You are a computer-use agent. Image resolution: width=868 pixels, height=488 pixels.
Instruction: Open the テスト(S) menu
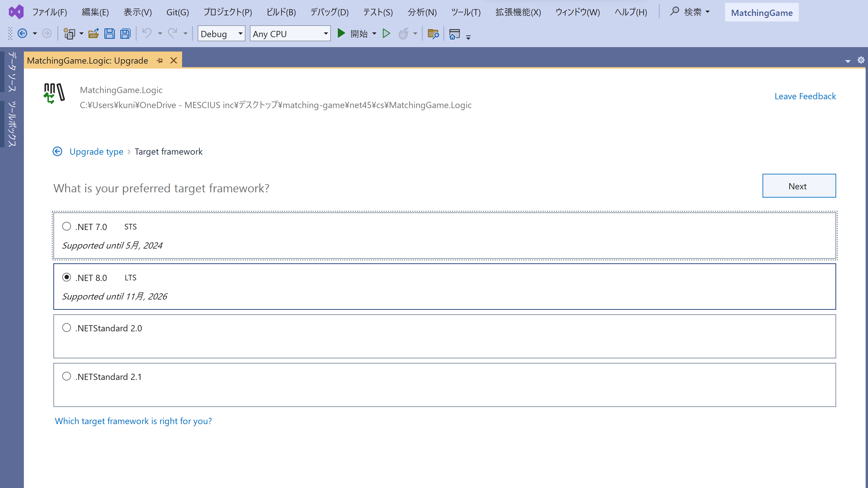378,12
